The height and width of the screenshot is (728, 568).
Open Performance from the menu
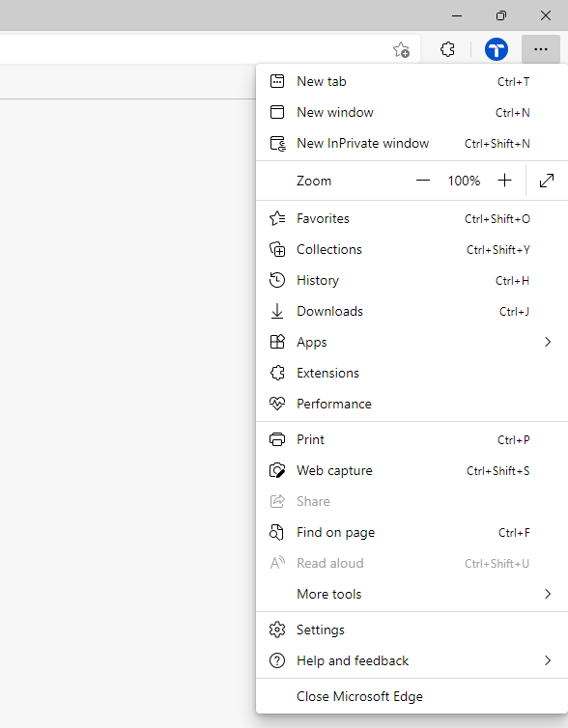click(x=412, y=404)
